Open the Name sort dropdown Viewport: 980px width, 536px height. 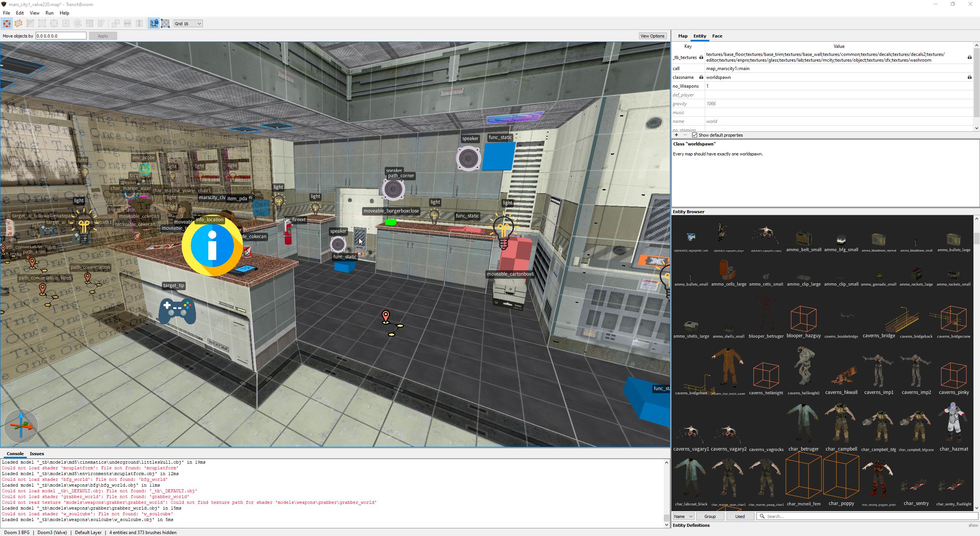click(683, 516)
